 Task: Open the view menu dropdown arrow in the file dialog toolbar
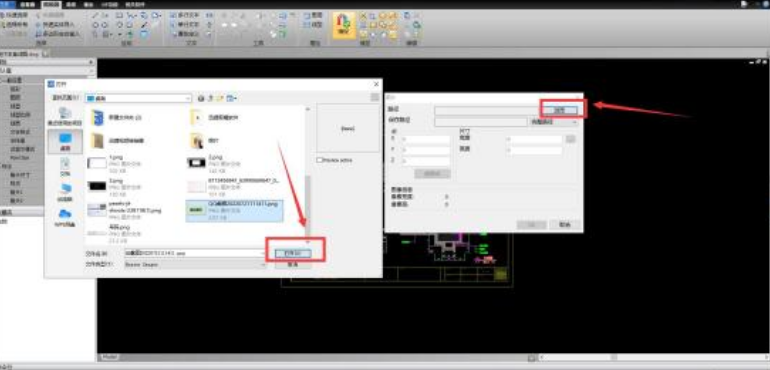(235, 99)
